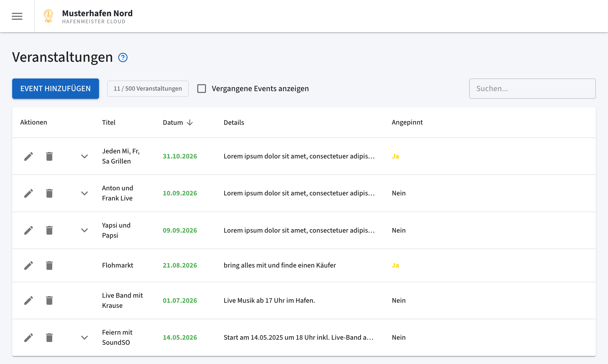Delete the Anton und Frank Live event
Viewport: 608px width, 364px height.
(x=49, y=193)
